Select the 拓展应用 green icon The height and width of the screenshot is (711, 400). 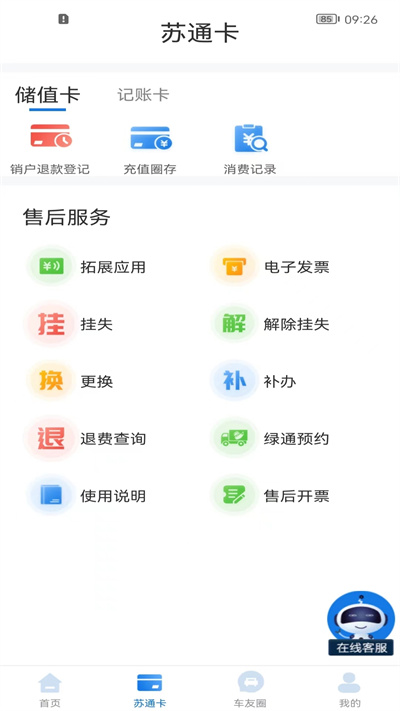point(51,267)
